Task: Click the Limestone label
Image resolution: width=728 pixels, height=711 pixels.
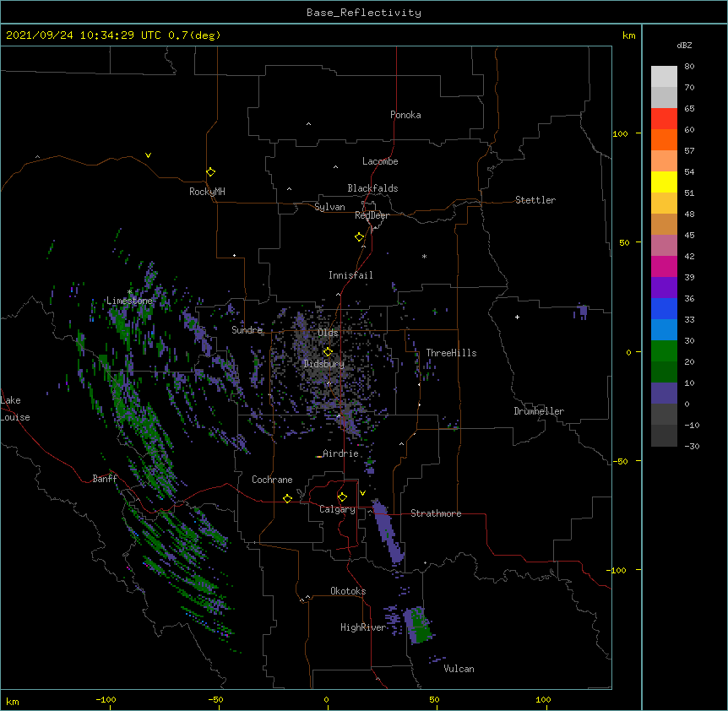Action: point(129,301)
